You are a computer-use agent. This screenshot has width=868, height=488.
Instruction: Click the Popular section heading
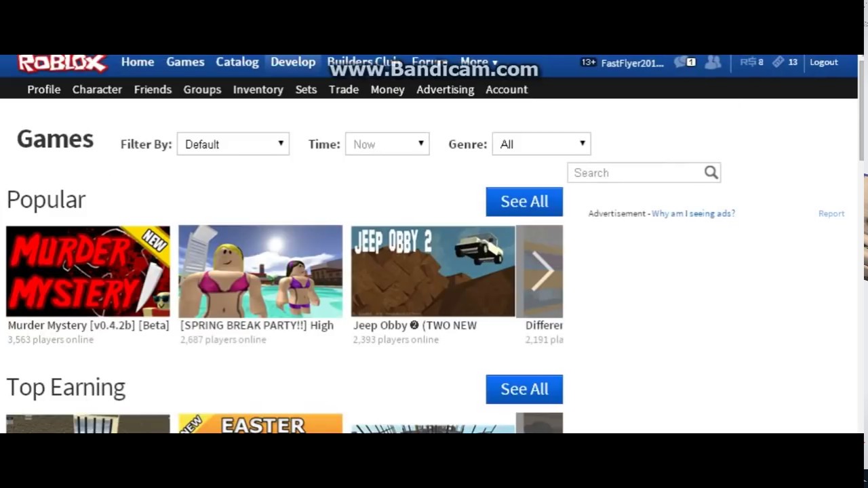46,200
